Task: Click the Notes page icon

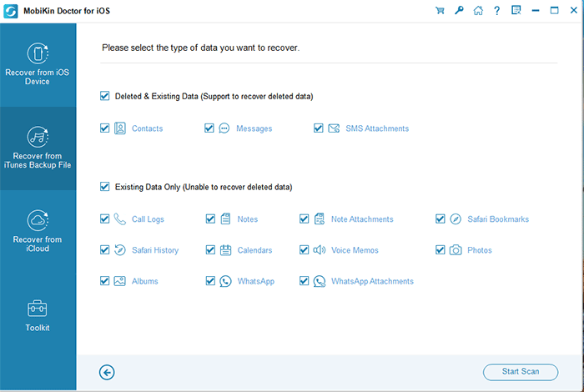Action: click(226, 219)
